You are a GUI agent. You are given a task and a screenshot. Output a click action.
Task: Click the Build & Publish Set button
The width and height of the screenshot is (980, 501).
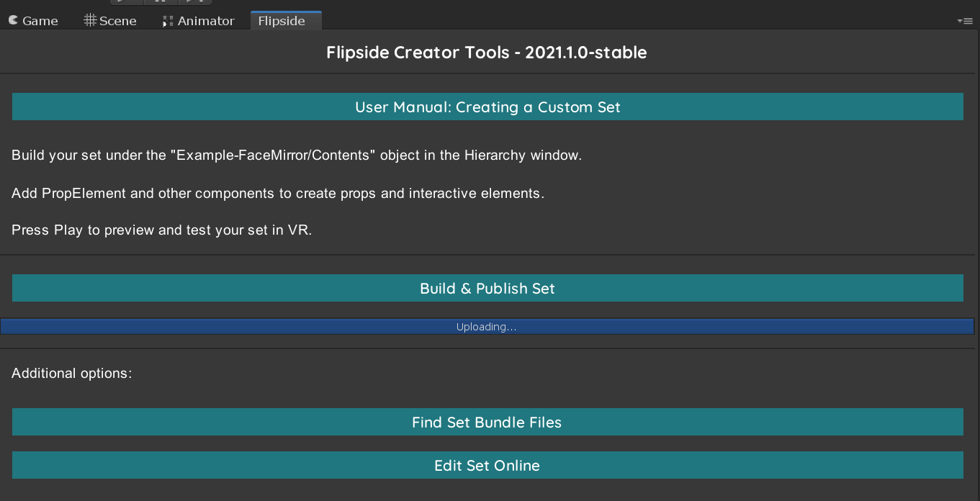[487, 288]
